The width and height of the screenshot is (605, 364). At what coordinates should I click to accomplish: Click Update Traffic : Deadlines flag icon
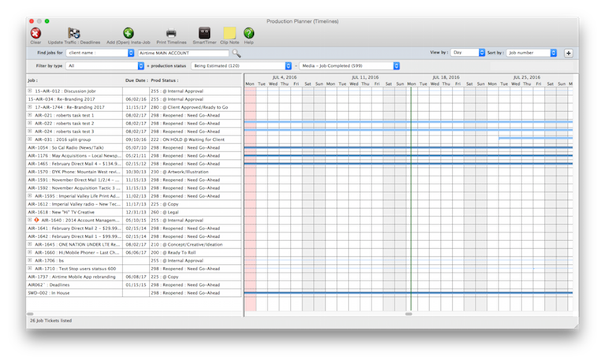[73, 32]
